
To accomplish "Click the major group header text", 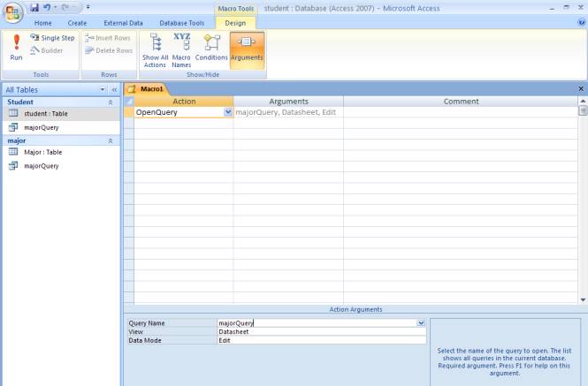I will point(17,140).
